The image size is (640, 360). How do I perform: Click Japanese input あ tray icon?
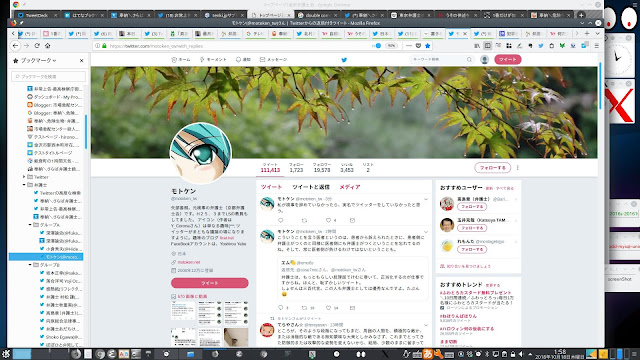(x=428, y=354)
